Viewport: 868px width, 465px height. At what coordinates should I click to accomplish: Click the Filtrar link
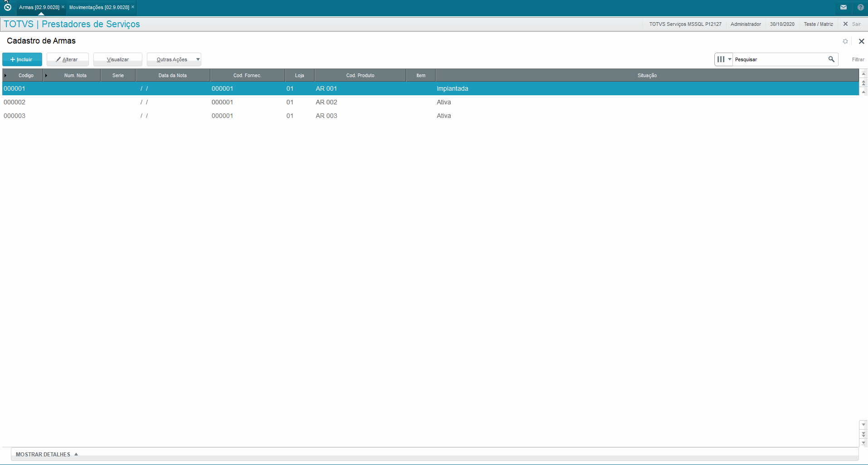point(858,59)
